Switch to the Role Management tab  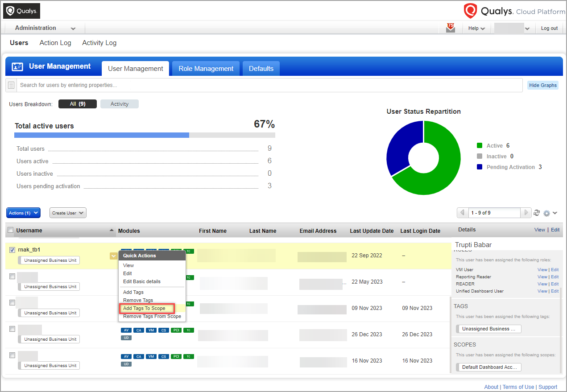point(206,69)
